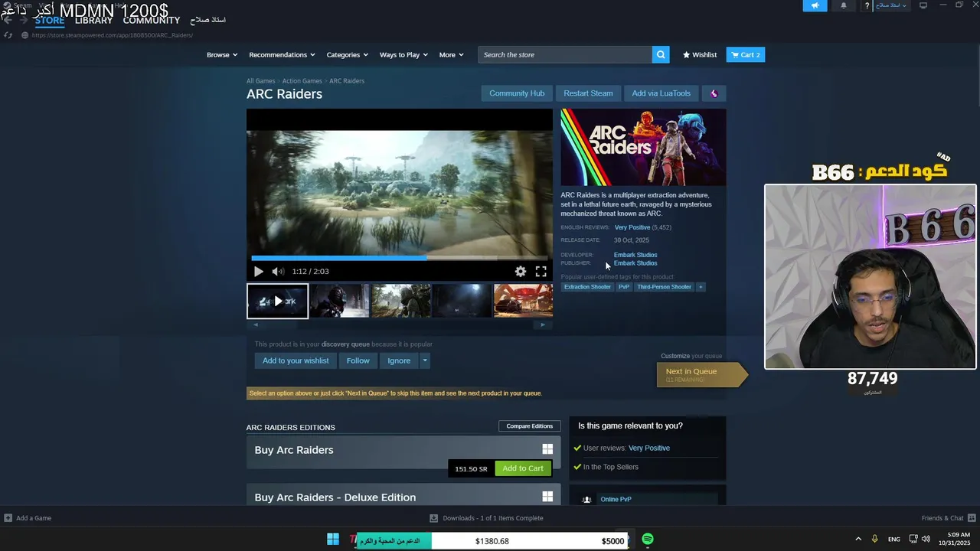Image resolution: width=980 pixels, height=551 pixels.
Task: Open Action Games breadcrumb link
Action: (x=302, y=81)
